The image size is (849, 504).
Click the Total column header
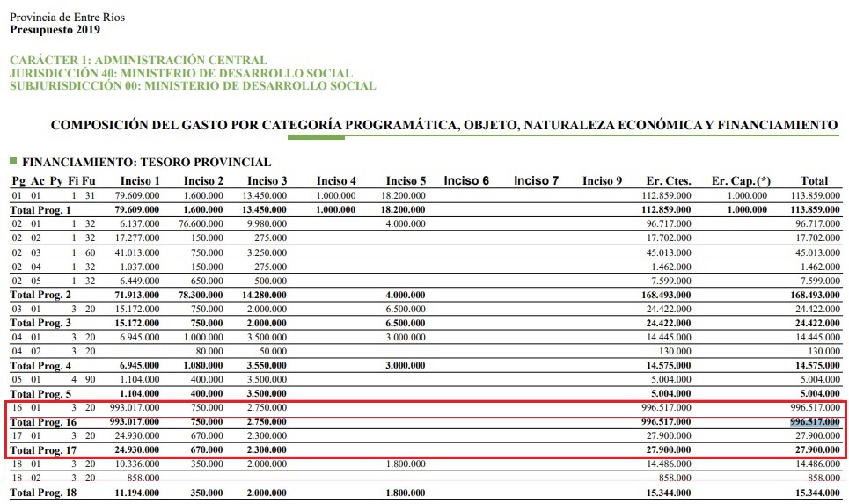click(814, 181)
